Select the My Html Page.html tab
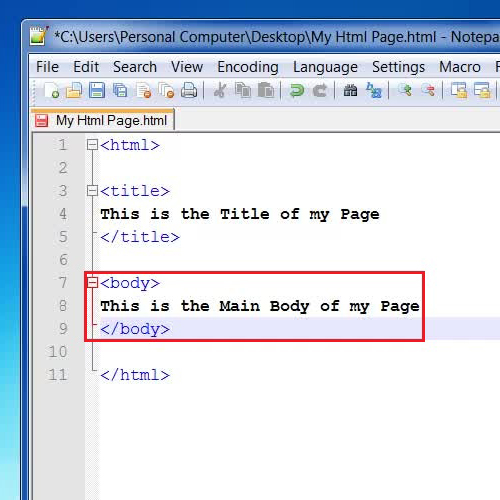Viewport: 500px width, 500px height. [x=103, y=120]
